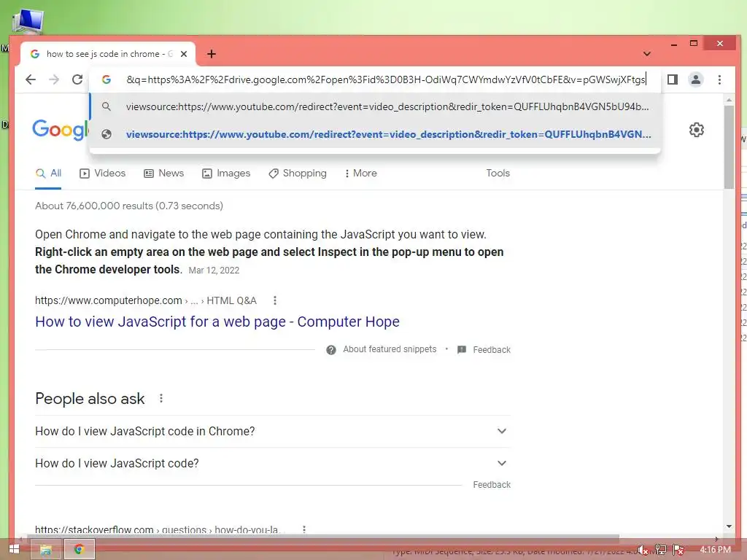Switch to the Shopping tab
The width and height of the screenshot is (747, 560).
pos(298,174)
